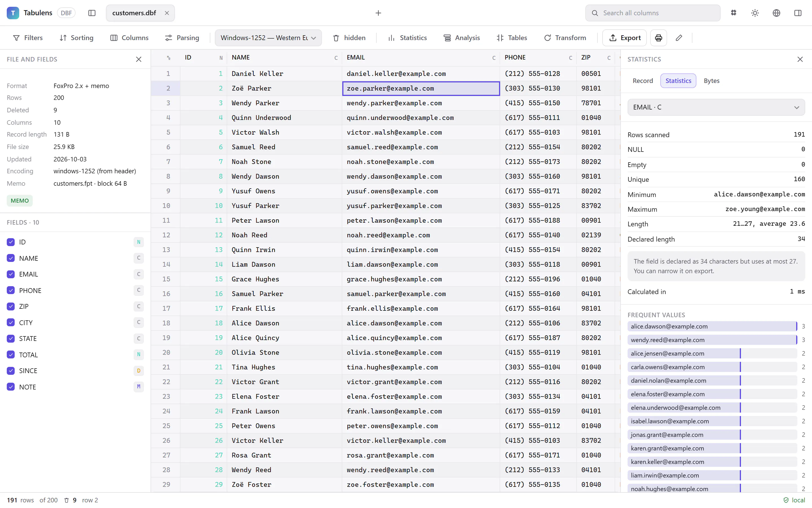
Task: Open the Analysis toolbar item
Action: pyautogui.click(x=461, y=38)
